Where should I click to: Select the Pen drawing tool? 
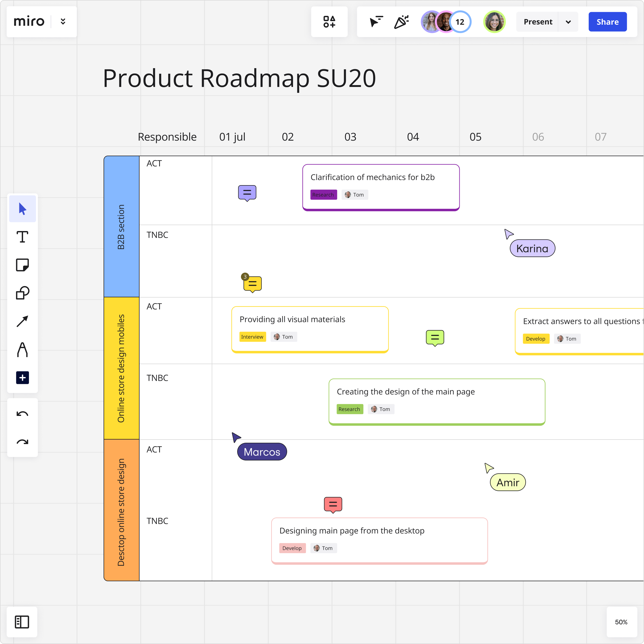coord(22,350)
